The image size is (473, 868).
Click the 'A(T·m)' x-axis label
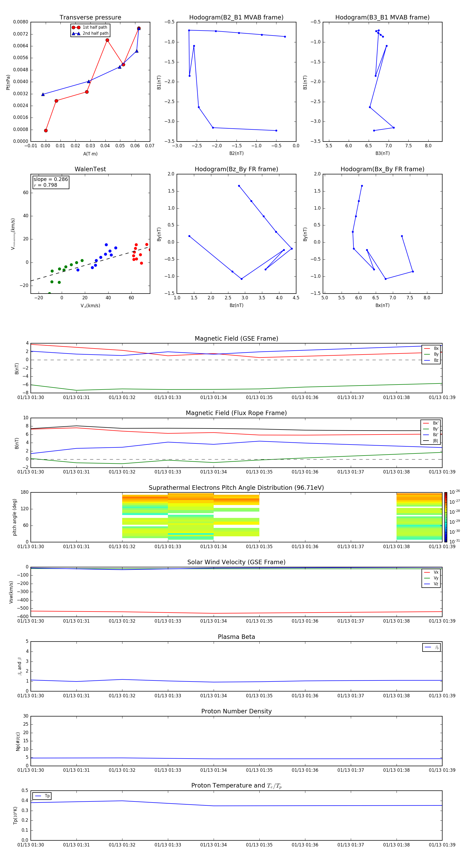click(90, 154)
